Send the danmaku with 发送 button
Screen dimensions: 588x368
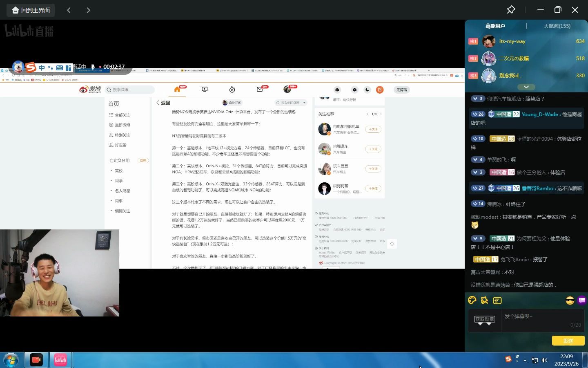click(x=568, y=341)
